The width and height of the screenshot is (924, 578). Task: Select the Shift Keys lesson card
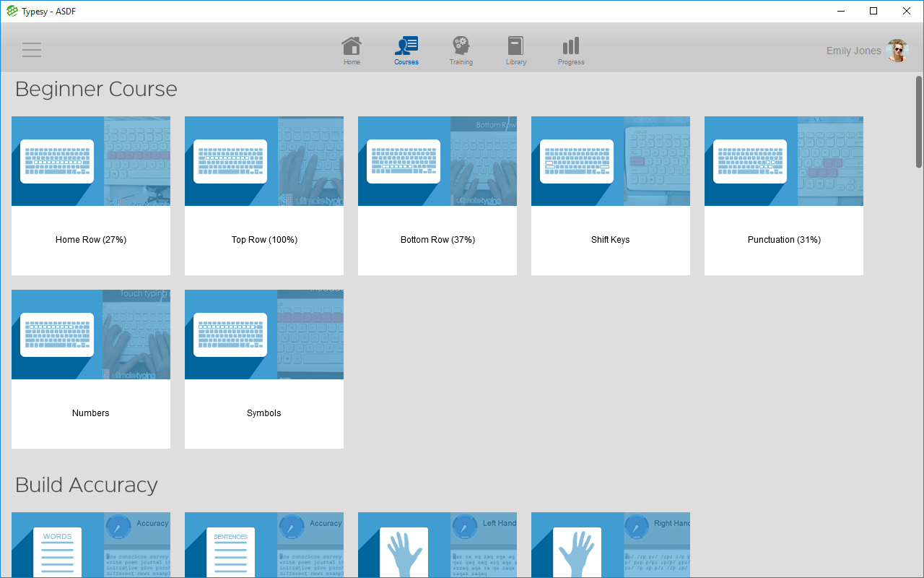click(x=611, y=196)
